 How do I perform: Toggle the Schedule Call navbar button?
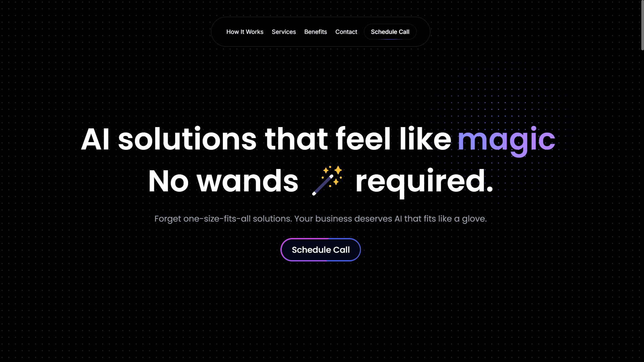390,32
